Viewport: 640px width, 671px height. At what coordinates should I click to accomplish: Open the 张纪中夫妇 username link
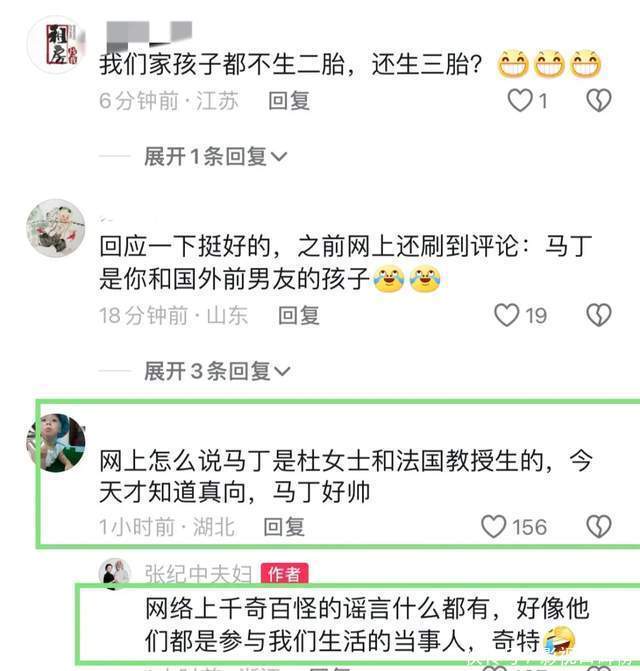[x=198, y=573]
